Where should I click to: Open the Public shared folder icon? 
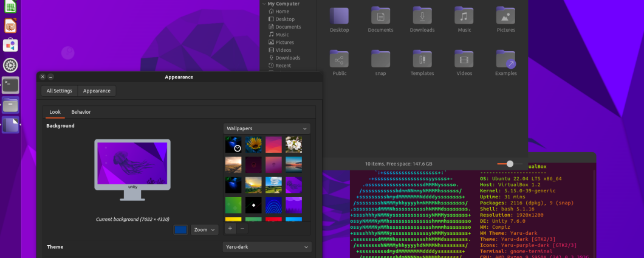click(339, 60)
